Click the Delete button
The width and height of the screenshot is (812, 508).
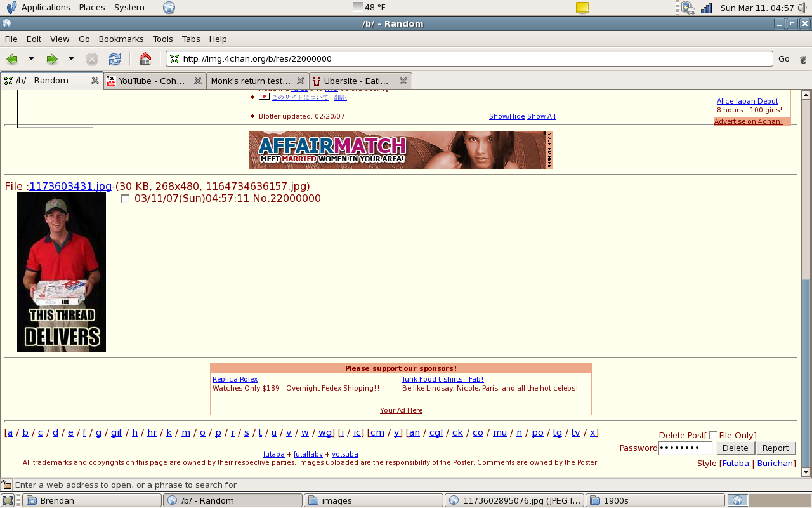pos(735,448)
